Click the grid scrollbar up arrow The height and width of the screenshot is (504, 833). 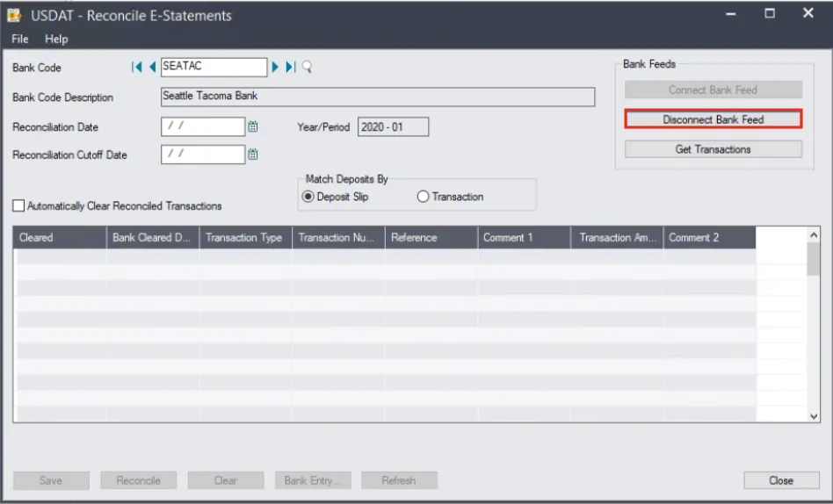click(x=814, y=234)
